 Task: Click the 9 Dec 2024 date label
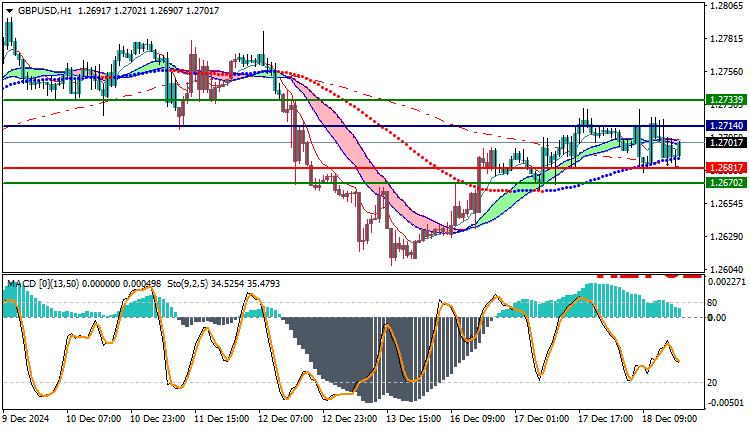[x=26, y=419]
